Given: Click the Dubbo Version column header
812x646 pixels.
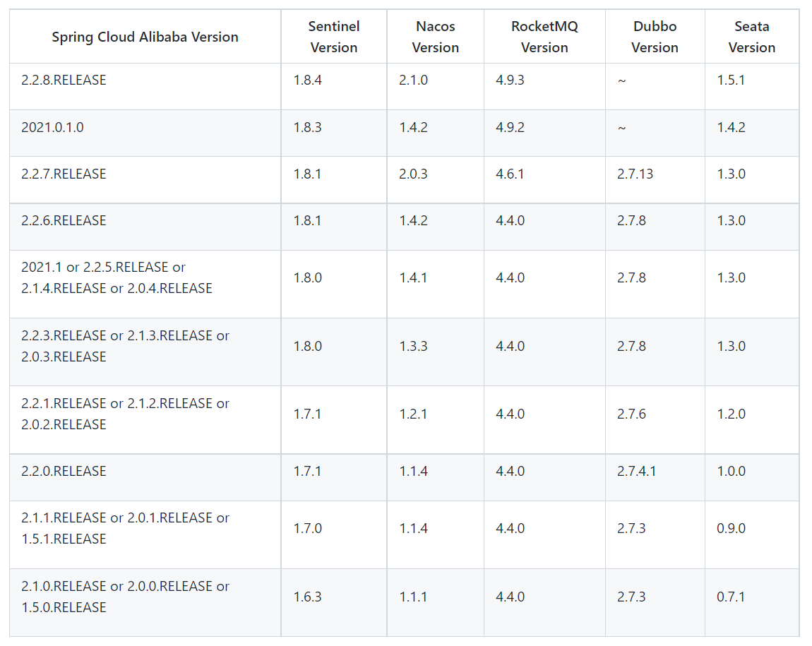Looking at the screenshot, I should [655, 37].
